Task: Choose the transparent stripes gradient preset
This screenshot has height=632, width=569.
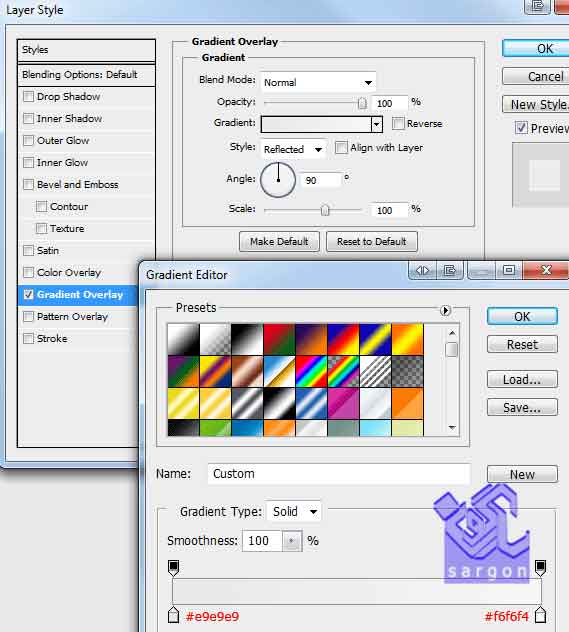Action: pos(375,371)
